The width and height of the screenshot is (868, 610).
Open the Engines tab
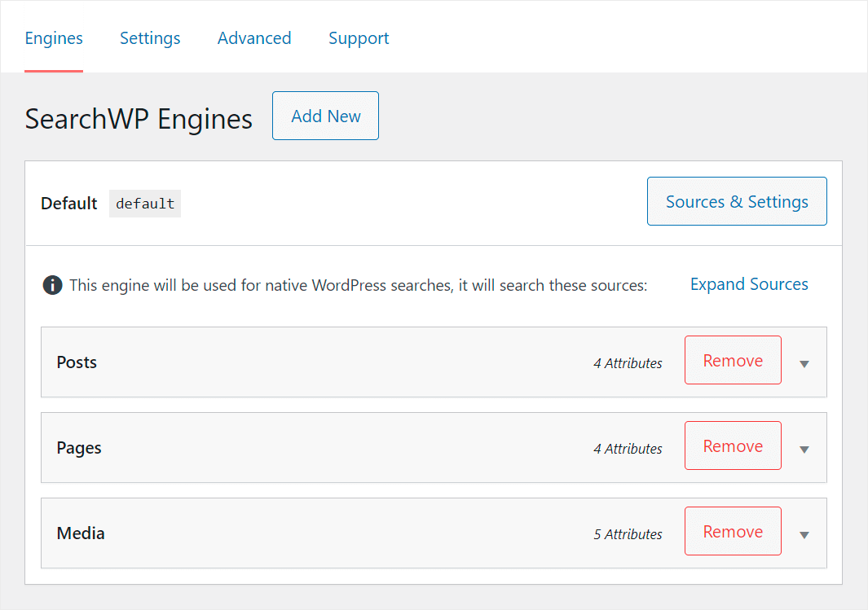(54, 38)
